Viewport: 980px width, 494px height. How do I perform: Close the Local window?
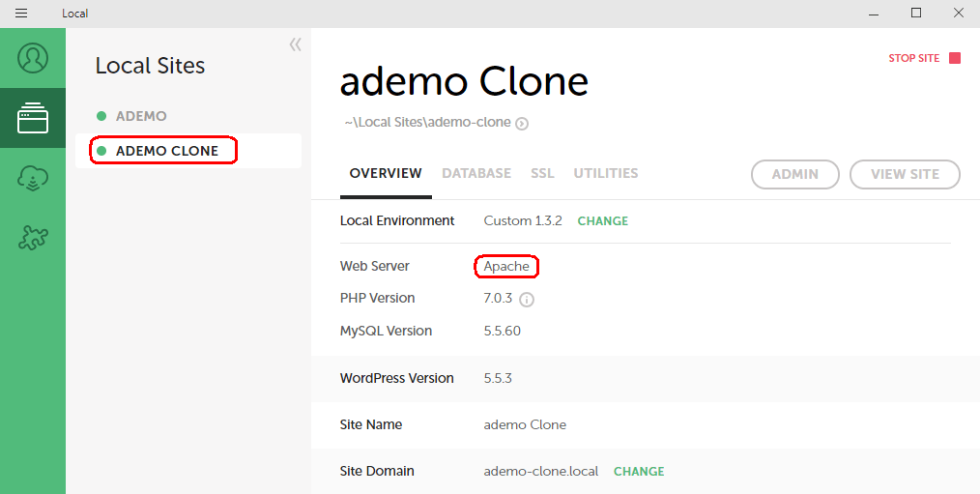tap(958, 14)
